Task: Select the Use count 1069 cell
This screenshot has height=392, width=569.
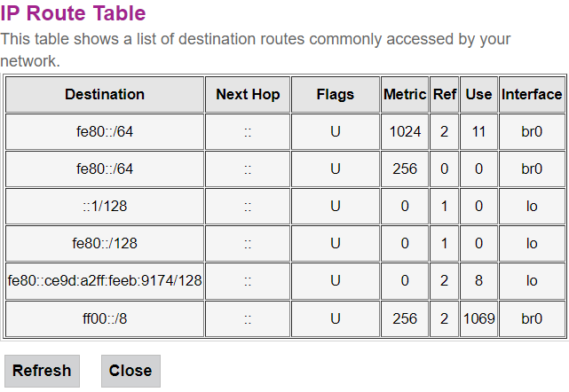Action: click(x=478, y=318)
